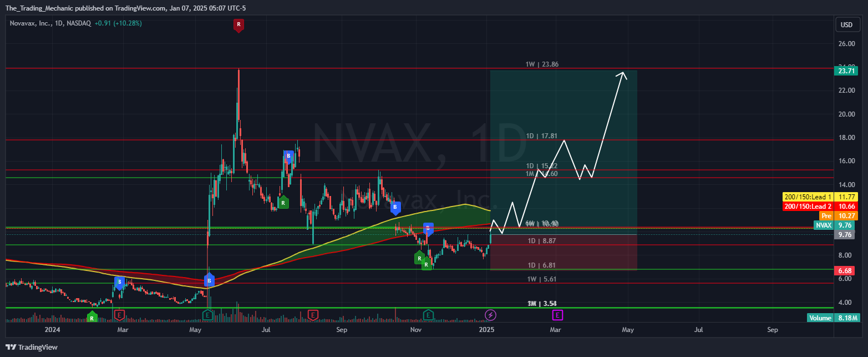Image resolution: width=868 pixels, height=357 pixels.
Task: Click the 2025 time axis label
Action: [x=487, y=330]
